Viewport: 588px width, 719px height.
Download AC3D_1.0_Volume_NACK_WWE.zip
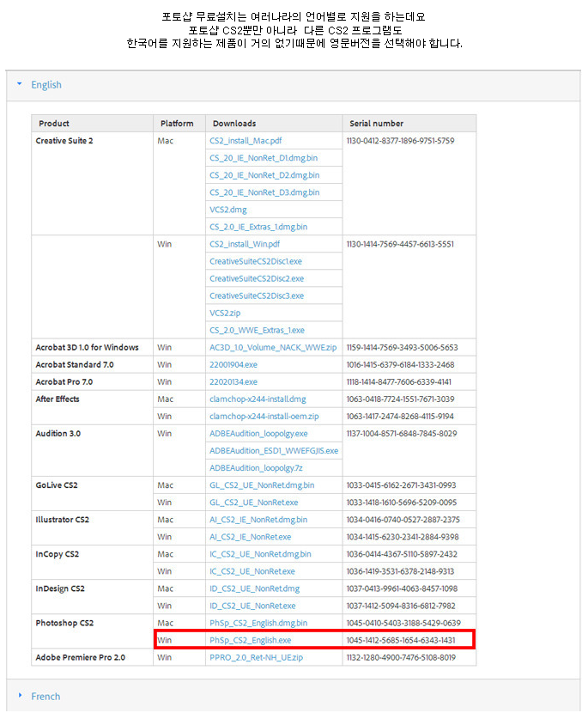273,347
